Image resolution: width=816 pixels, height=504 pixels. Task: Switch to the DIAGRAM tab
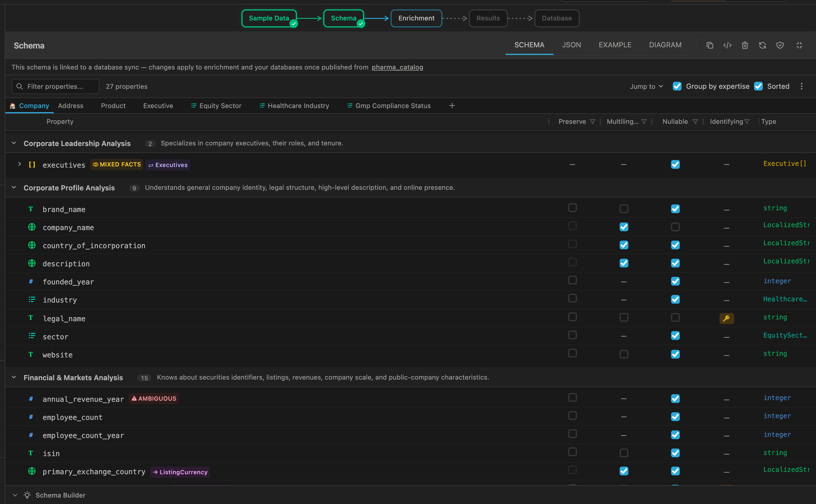(x=665, y=45)
